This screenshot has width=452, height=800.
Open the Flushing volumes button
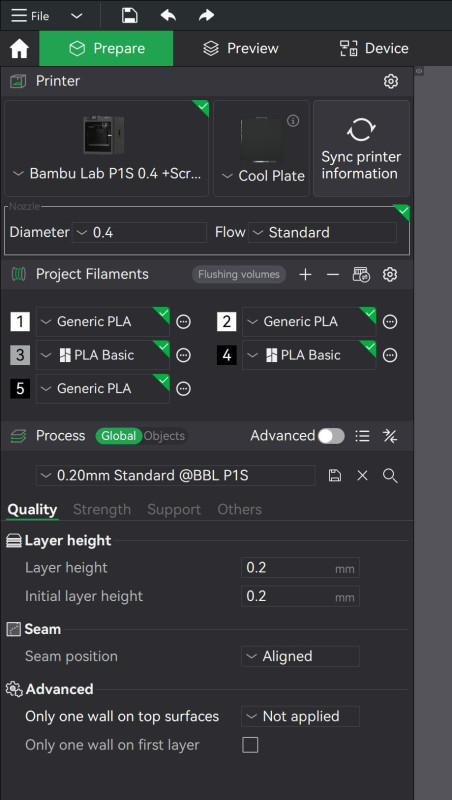[x=239, y=274]
